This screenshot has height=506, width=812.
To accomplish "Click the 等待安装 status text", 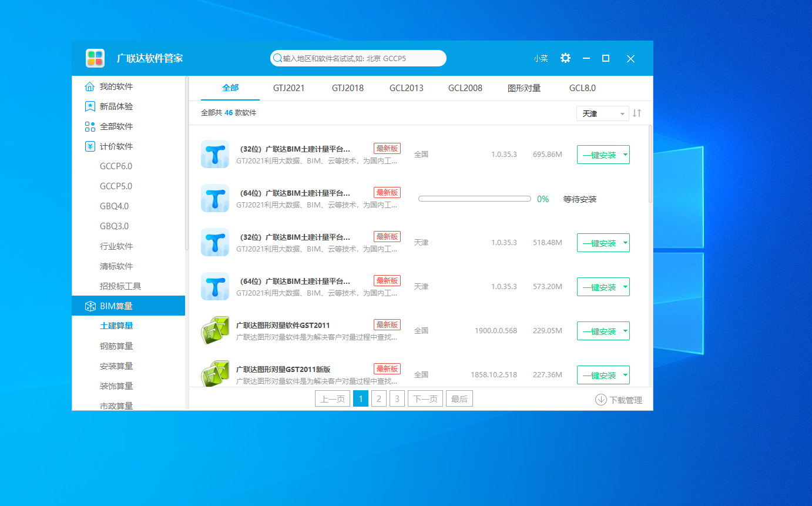I will click(x=580, y=199).
